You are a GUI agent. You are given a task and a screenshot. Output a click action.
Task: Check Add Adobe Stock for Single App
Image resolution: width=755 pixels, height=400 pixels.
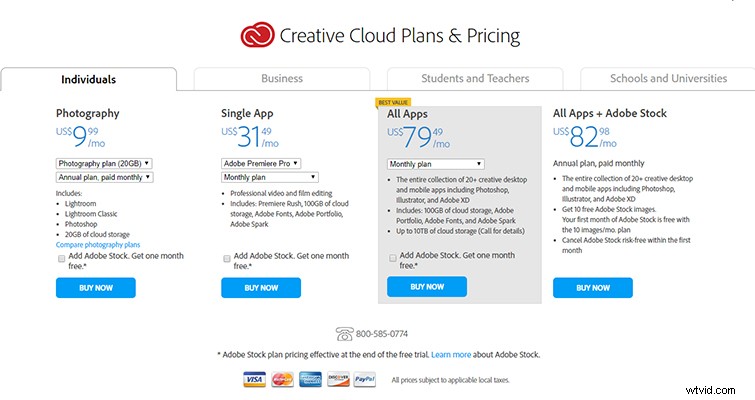tap(227, 258)
